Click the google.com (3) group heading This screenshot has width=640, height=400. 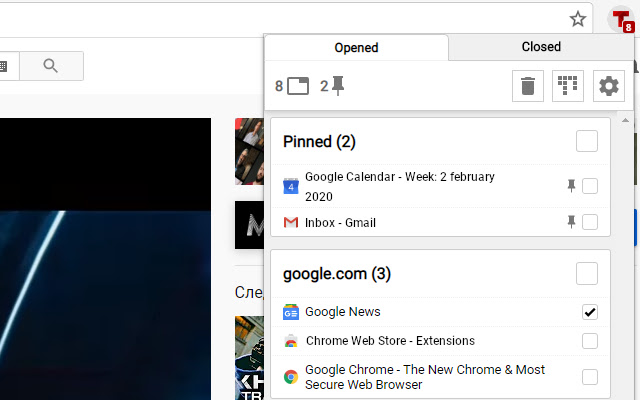click(337, 274)
